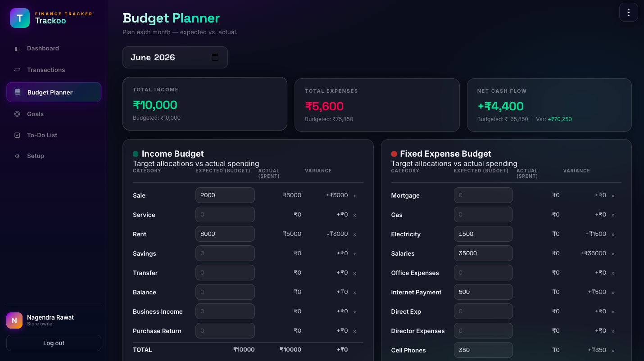Click the To-Do List checkbox icon
This screenshot has height=361, width=644.
click(x=17, y=135)
